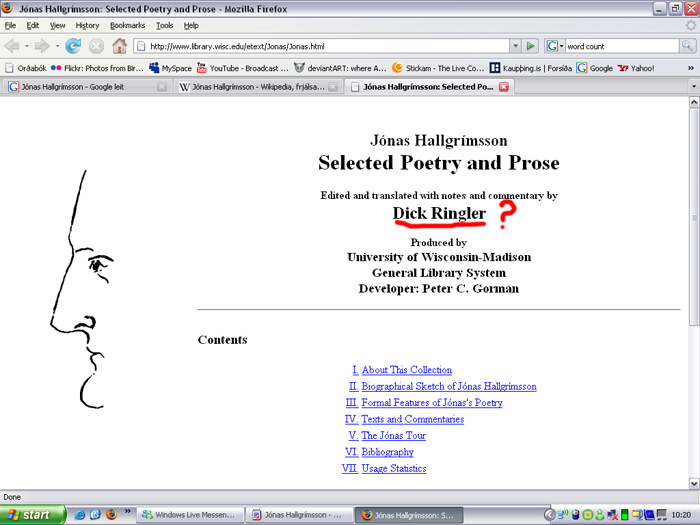This screenshot has height=525, width=700.
Task: Open Formal Features of Jónas's Poetry link
Action: tap(432, 402)
